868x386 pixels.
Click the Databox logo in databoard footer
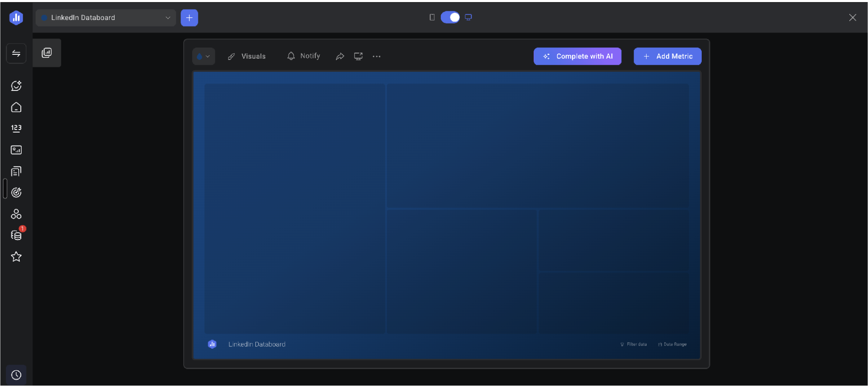(212, 344)
